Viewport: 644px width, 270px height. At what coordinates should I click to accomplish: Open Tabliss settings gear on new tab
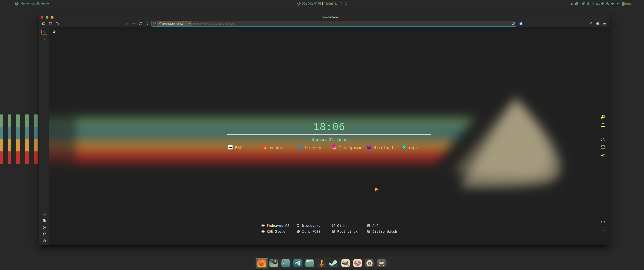point(54,31)
